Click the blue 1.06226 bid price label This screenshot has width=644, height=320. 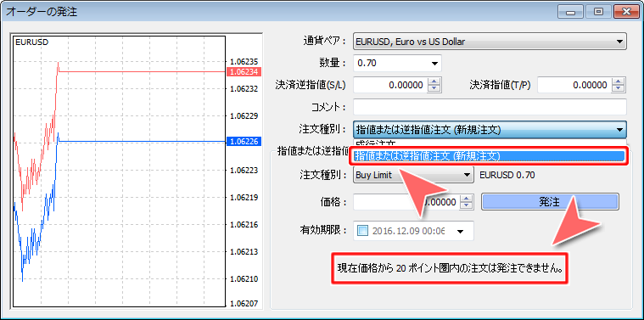point(244,142)
